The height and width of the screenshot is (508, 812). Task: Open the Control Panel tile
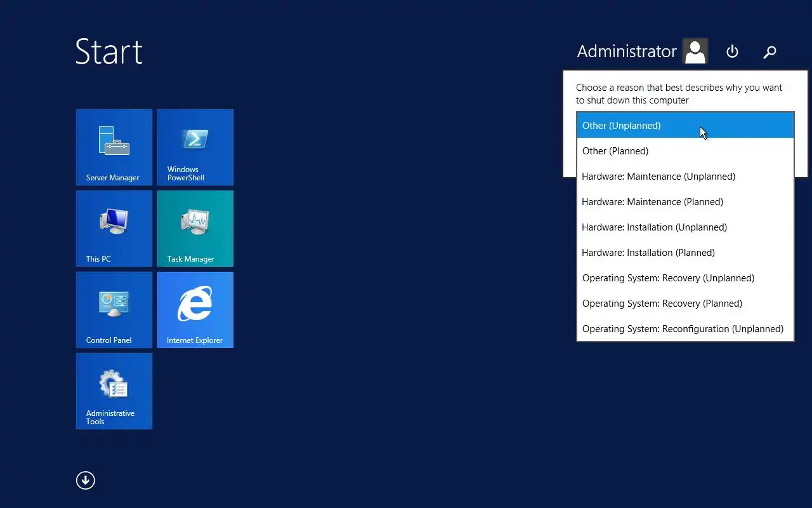pos(114,310)
